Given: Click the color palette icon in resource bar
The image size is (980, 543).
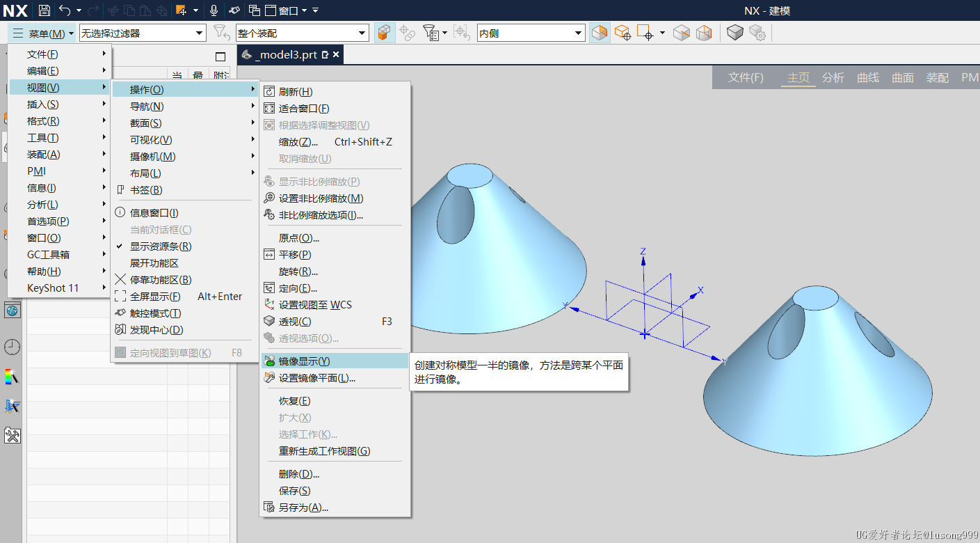Looking at the screenshot, I should click(x=12, y=377).
